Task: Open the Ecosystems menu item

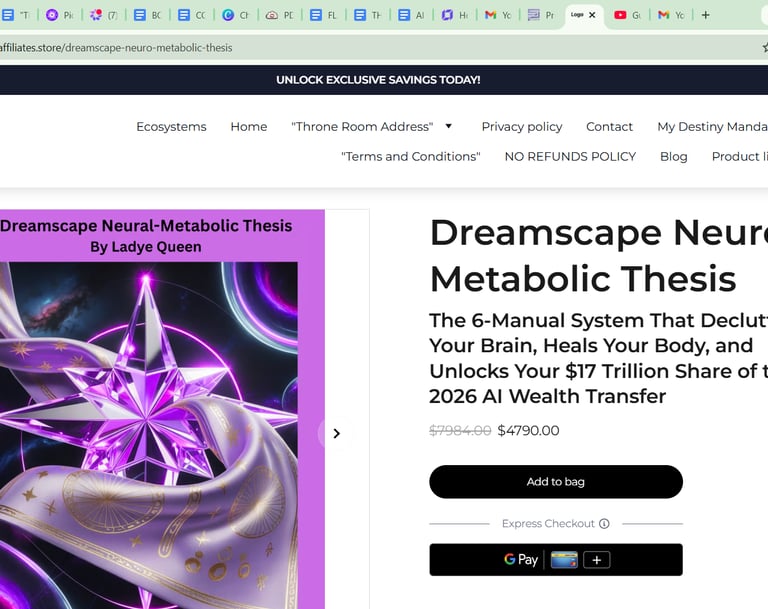Action: coord(171,126)
